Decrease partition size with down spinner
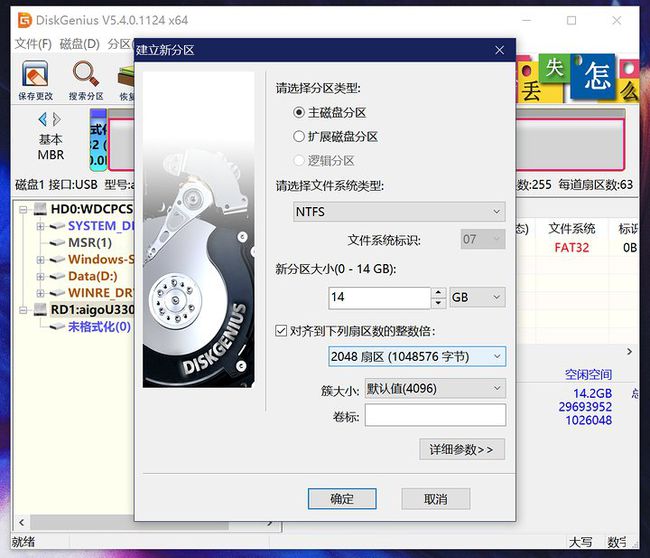 coord(439,303)
